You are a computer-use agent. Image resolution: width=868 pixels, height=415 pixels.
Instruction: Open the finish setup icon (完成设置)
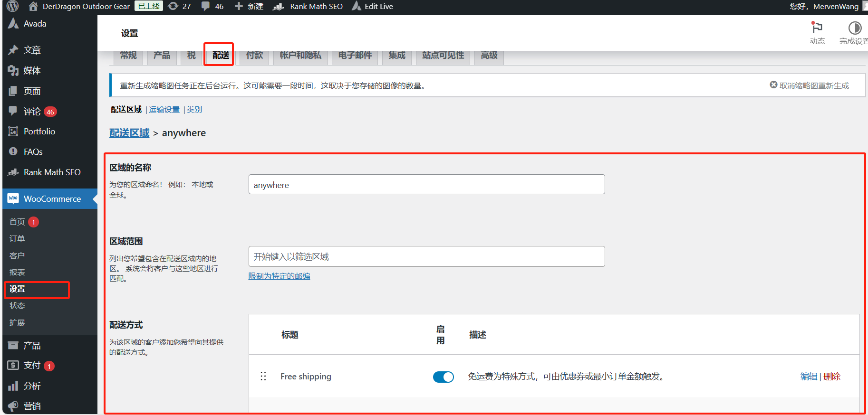[854, 28]
